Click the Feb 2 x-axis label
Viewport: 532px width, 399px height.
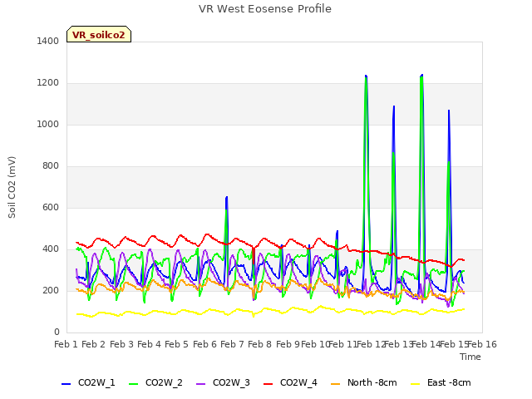tap(94, 344)
